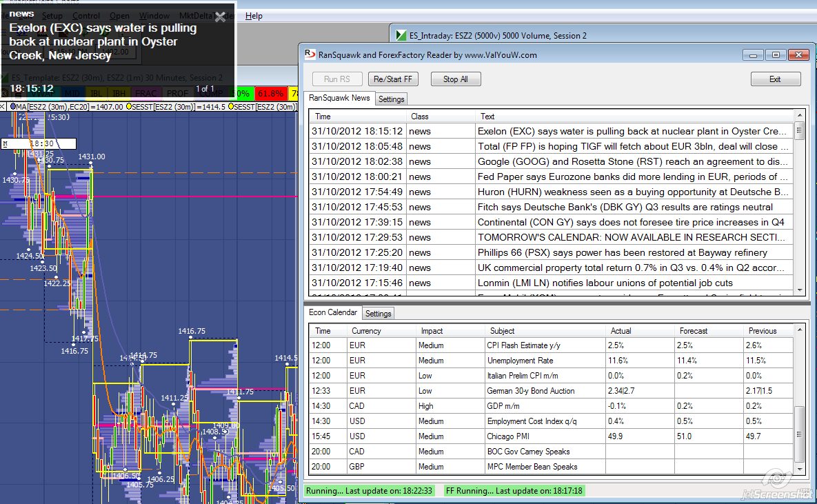Switch to the Econ Calendar tab

pos(333,312)
